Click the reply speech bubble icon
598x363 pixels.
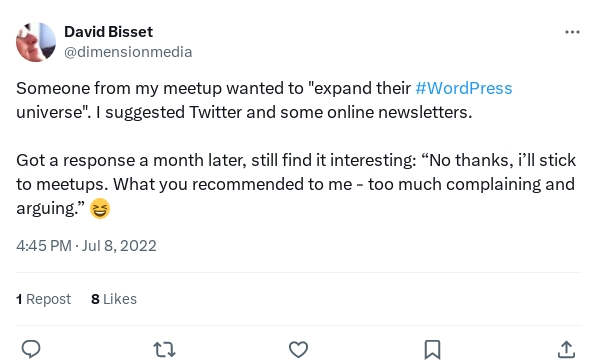point(31,349)
